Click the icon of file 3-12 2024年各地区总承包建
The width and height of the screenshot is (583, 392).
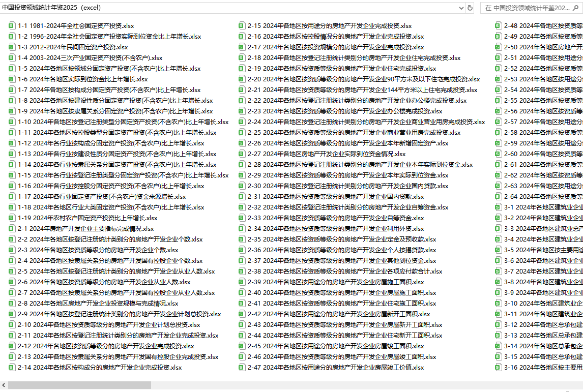pos(498,324)
